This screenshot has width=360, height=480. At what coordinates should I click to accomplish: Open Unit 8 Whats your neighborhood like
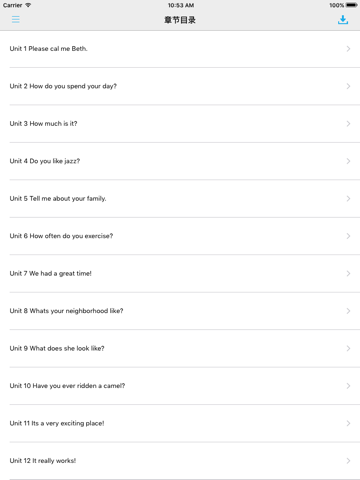[180, 311]
